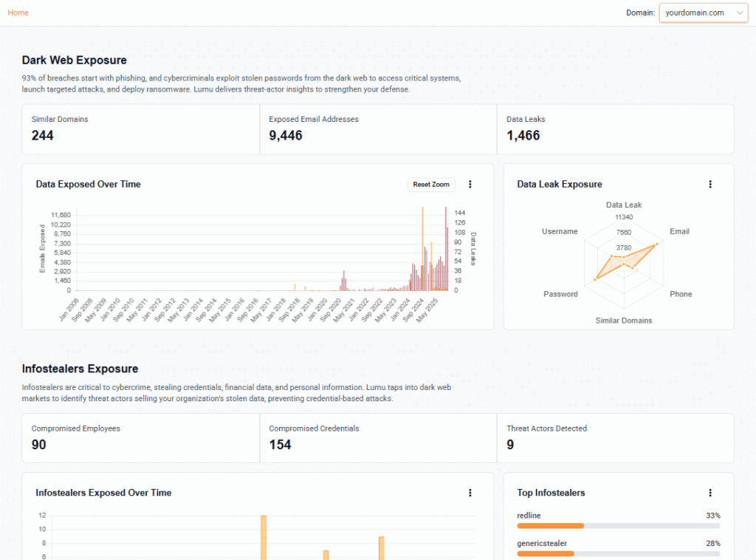Open the Data Leak Exposure kebab menu

pos(710,185)
